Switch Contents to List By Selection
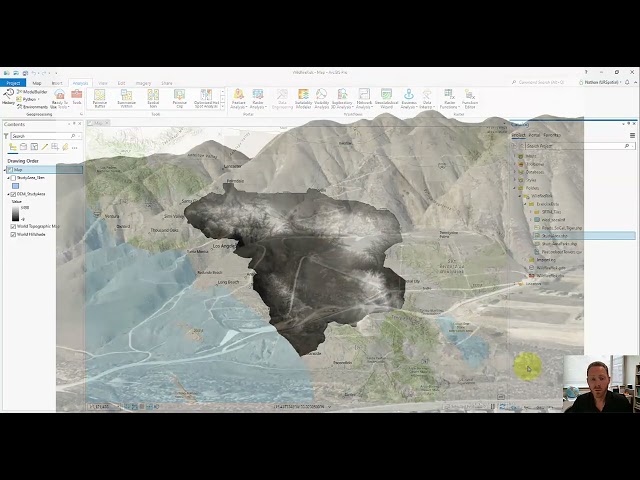640x480 pixels. click(34, 147)
